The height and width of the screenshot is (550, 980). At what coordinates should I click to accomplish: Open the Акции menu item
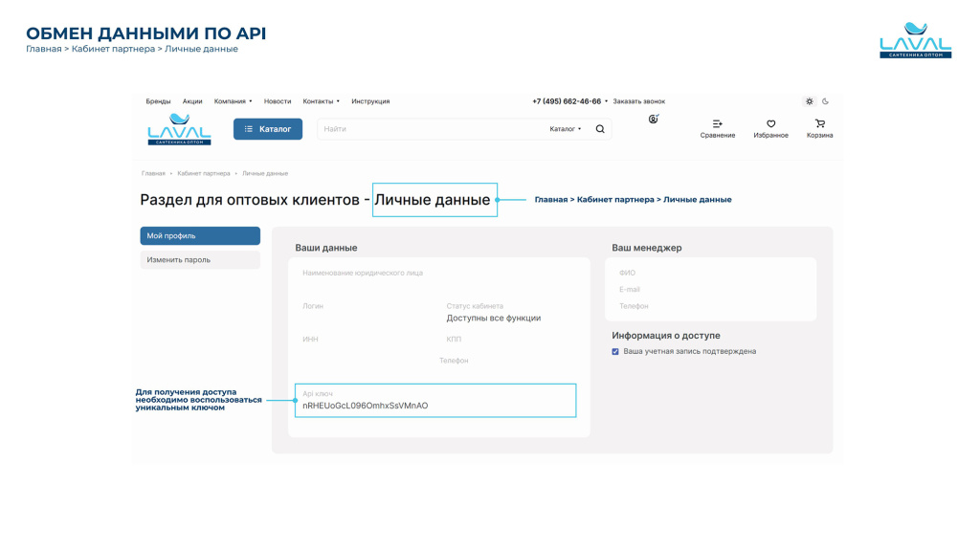[192, 101]
